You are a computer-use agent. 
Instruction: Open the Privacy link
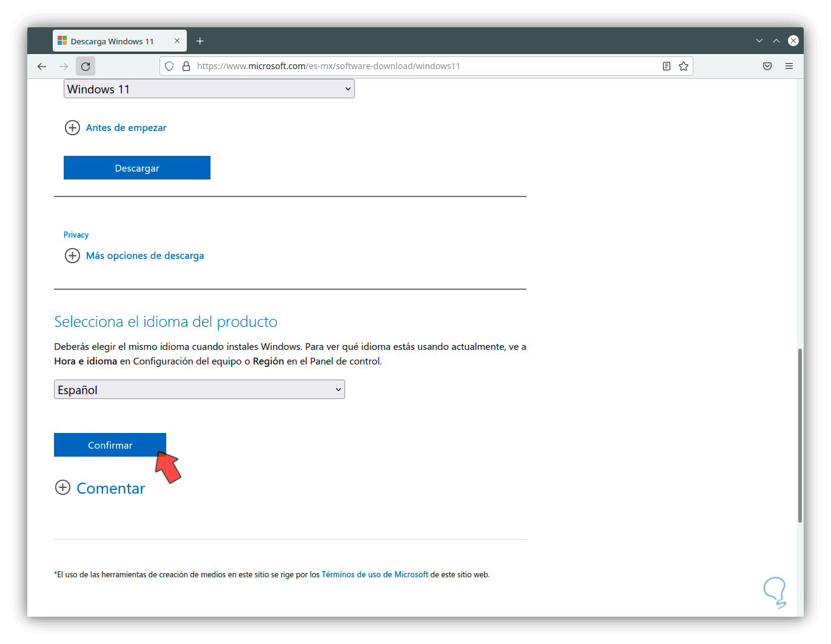coord(76,235)
